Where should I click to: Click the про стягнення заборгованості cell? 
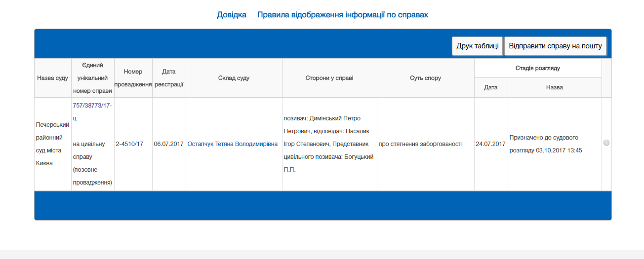420,144
